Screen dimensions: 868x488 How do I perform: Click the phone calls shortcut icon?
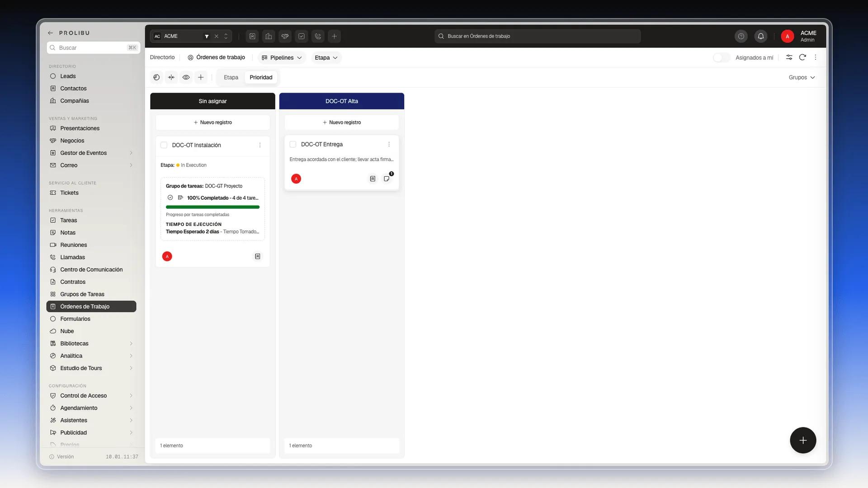coord(318,36)
